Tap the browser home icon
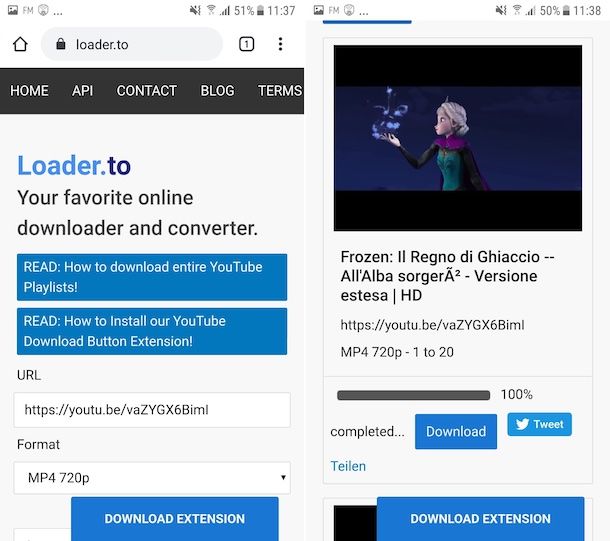Image resolution: width=610 pixels, height=541 pixels. [x=20, y=44]
